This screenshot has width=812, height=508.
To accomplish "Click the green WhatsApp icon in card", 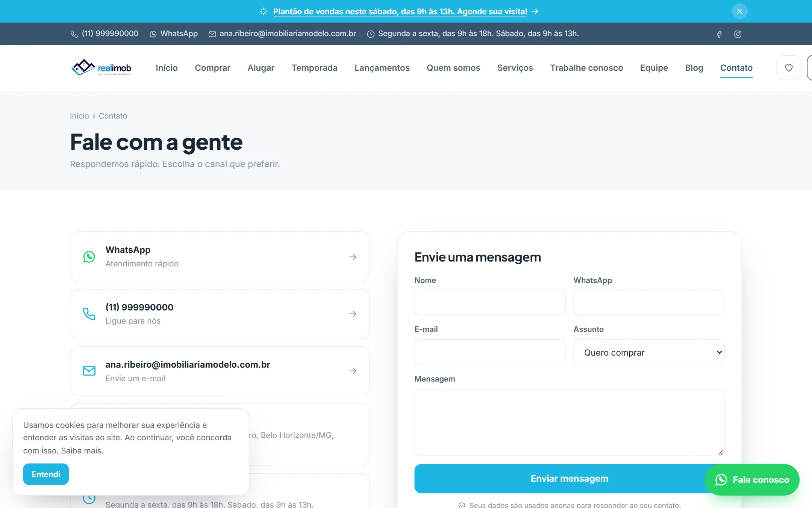I will pyautogui.click(x=89, y=257).
